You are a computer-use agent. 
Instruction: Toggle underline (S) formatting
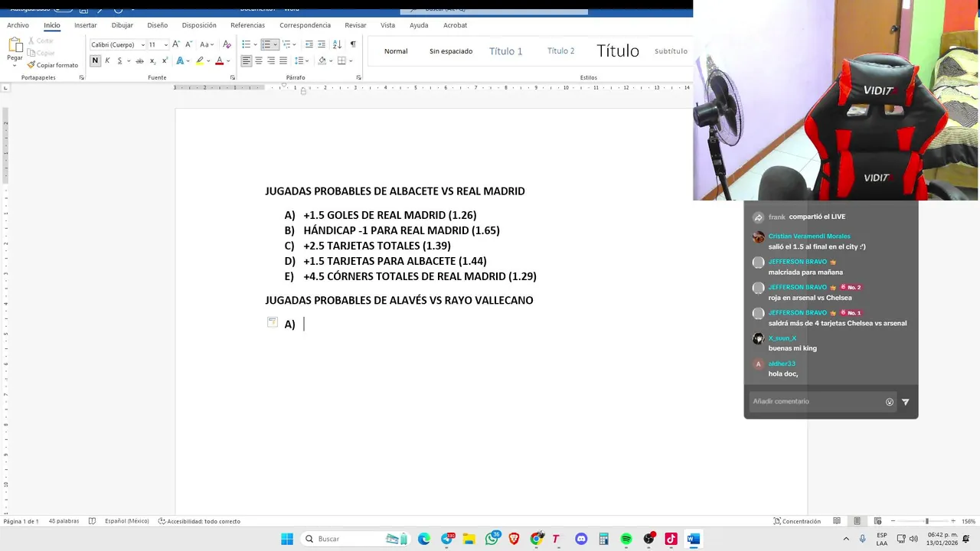point(119,60)
